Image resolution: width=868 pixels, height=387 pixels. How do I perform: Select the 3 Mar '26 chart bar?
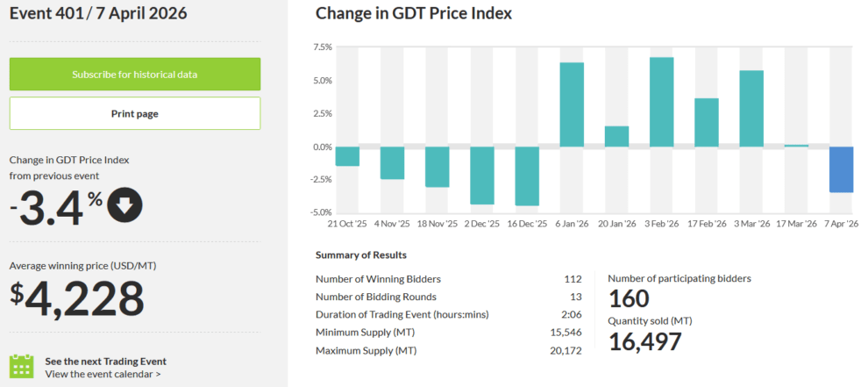pos(751,108)
